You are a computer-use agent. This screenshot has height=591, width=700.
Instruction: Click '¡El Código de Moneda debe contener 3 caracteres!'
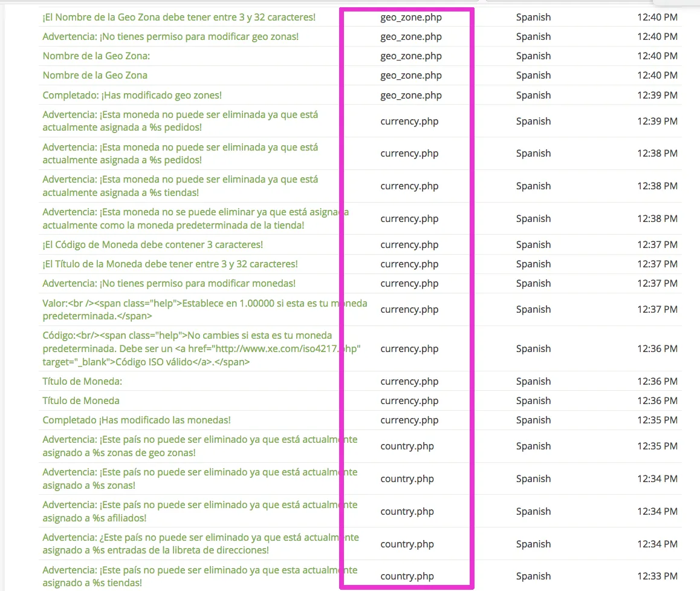pyautogui.click(x=153, y=245)
